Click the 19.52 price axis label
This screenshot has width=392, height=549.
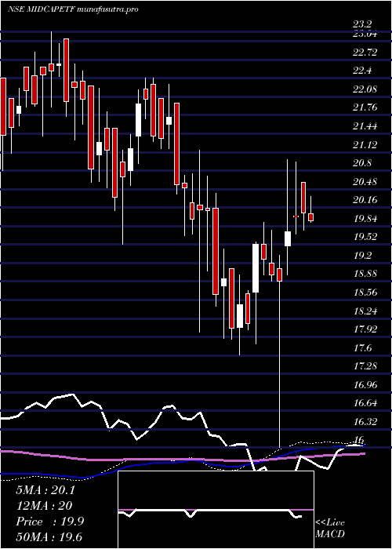click(365, 237)
